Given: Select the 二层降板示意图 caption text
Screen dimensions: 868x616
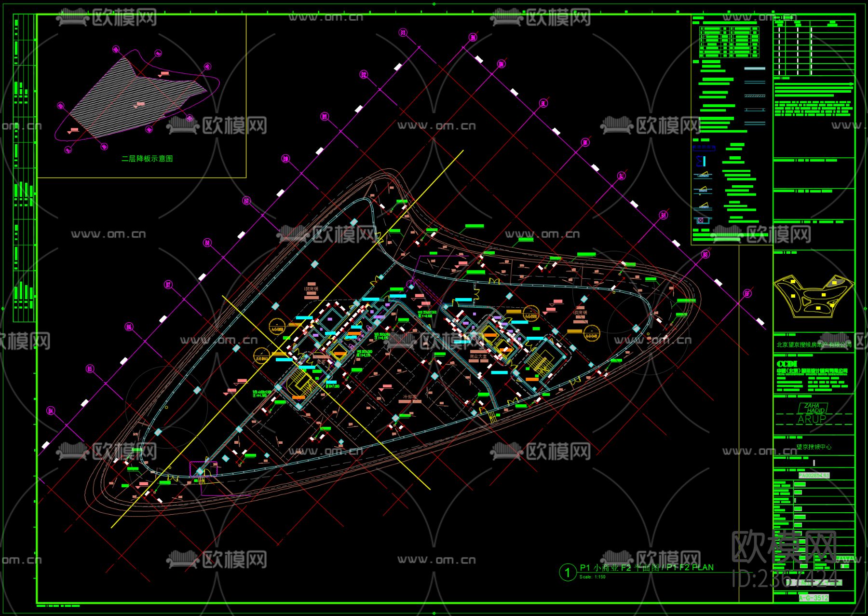Looking at the screenshot, I should pos(147,158).
